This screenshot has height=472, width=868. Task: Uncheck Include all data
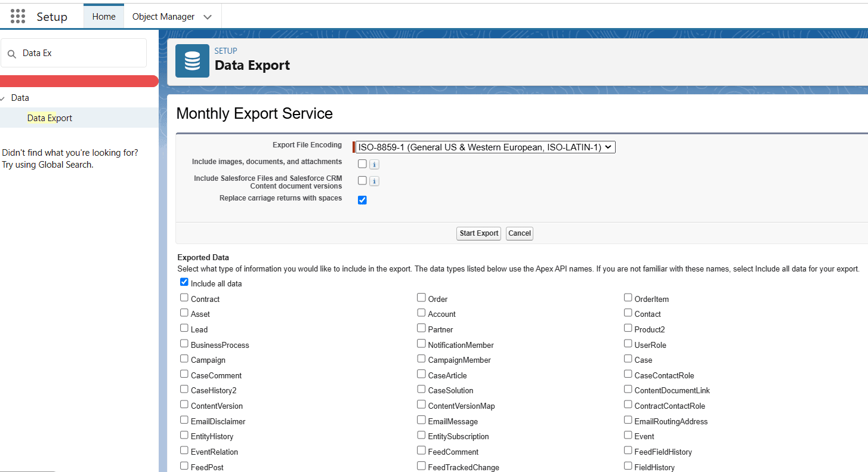click(x=184, y=282)
